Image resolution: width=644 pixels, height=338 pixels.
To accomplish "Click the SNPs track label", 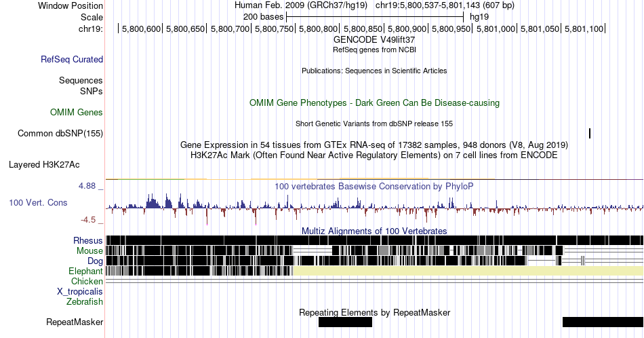I will pyautogui.click(x=92, y=91).
